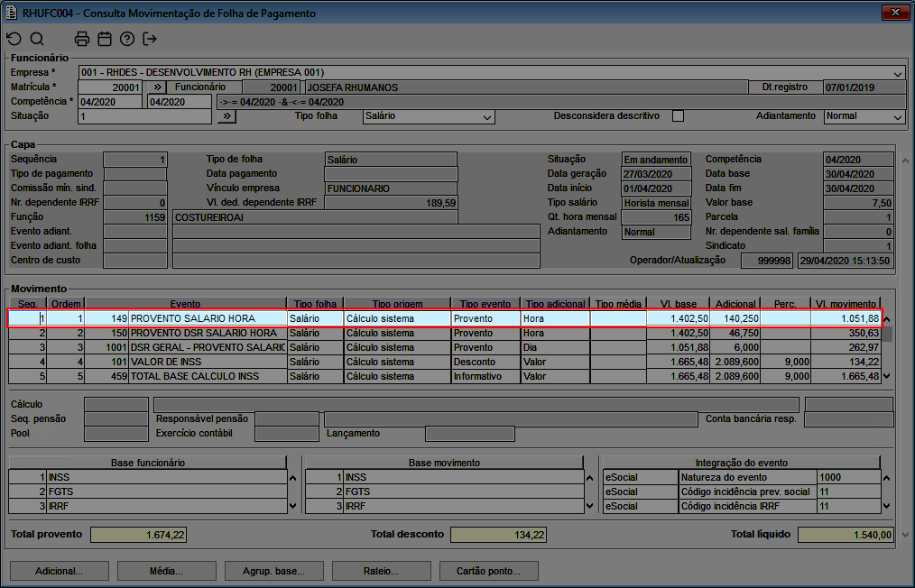Click the Cartão ponto... button
This screenshot has height=588, width=915.
pyautogui.click(x=496, y=571)
